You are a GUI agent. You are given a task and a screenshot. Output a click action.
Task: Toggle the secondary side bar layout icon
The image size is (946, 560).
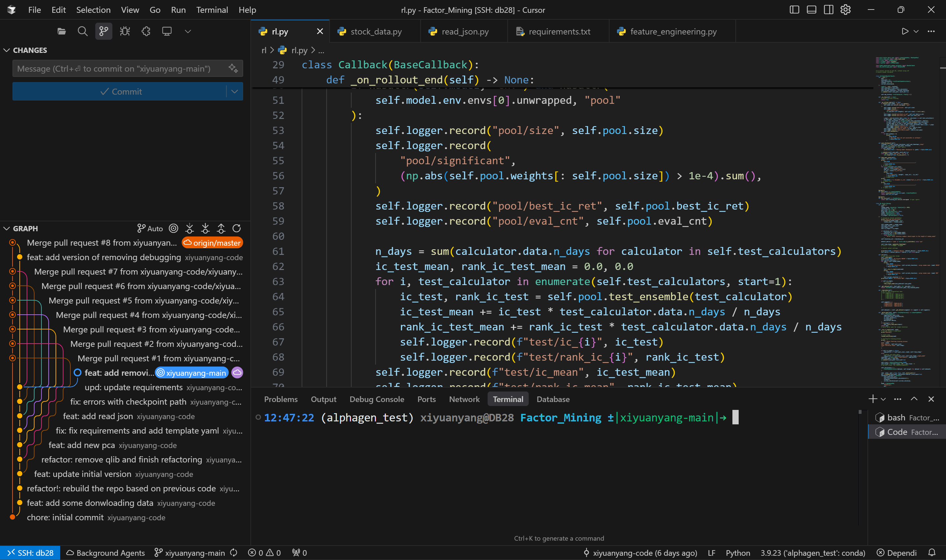pyautogui.click(x=828, y=10)
